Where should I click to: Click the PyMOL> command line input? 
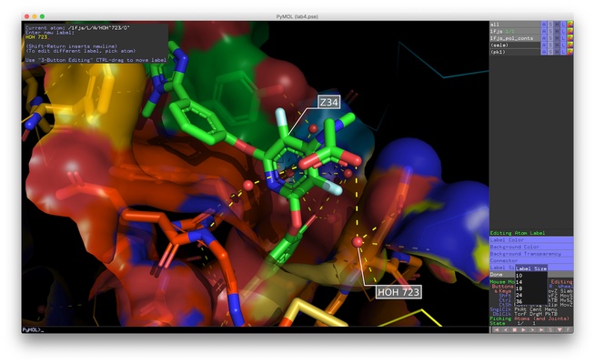click(x=255, y=329)
